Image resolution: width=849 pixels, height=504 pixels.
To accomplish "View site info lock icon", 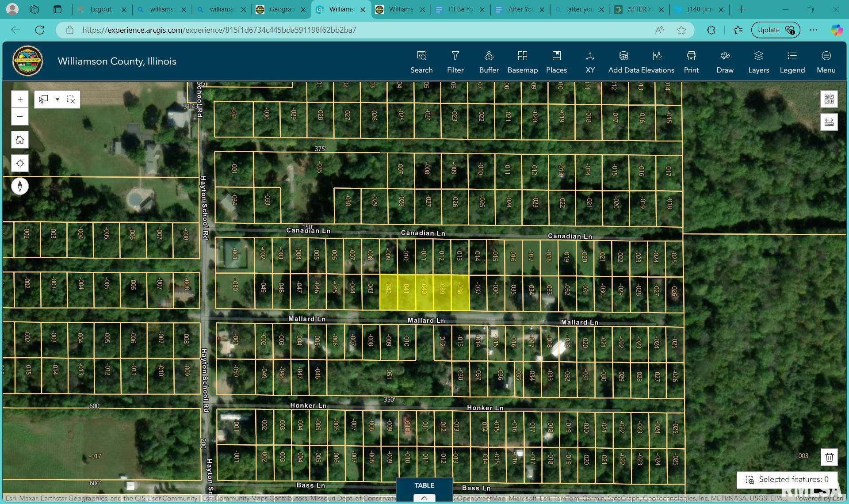I will 69,30.
